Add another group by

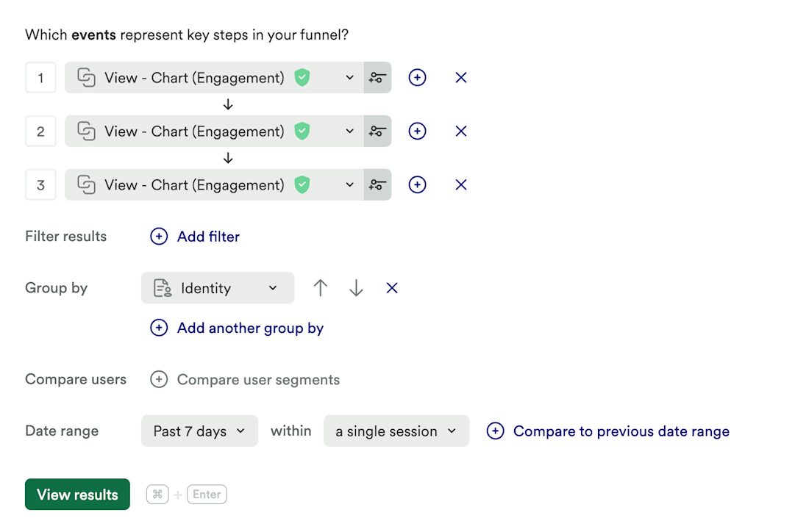click(238, 328)
